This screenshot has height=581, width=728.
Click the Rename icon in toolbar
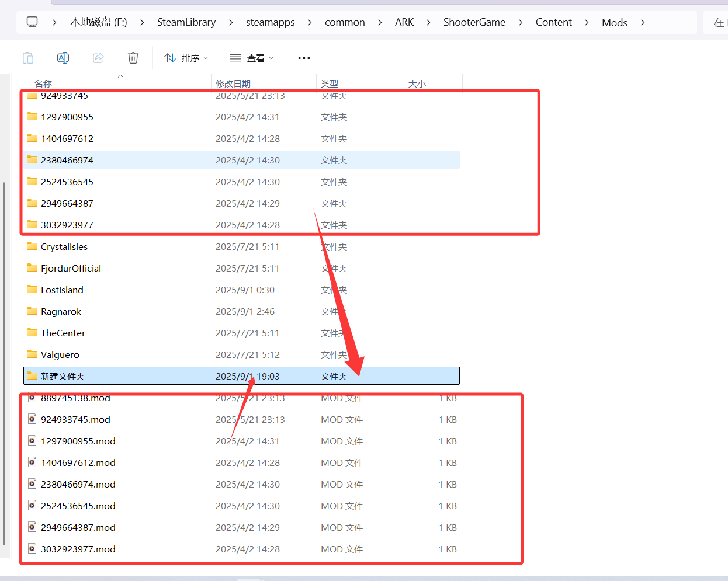click(x=63, y=58)
